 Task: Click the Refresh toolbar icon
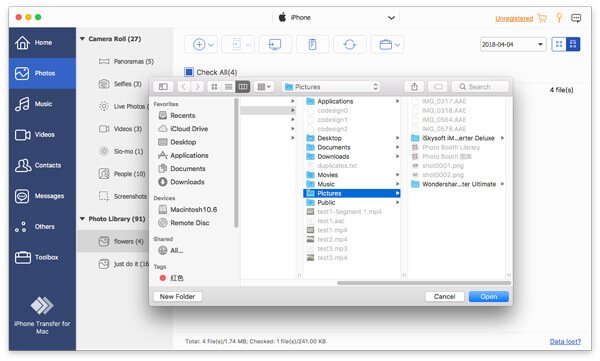pos(349,44)
